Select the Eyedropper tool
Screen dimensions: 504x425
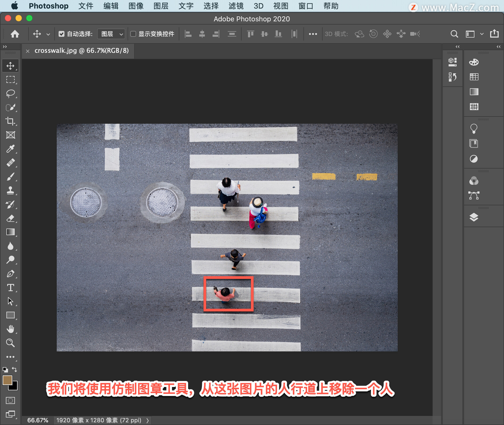pyautogui.click(x=10, y=149)
